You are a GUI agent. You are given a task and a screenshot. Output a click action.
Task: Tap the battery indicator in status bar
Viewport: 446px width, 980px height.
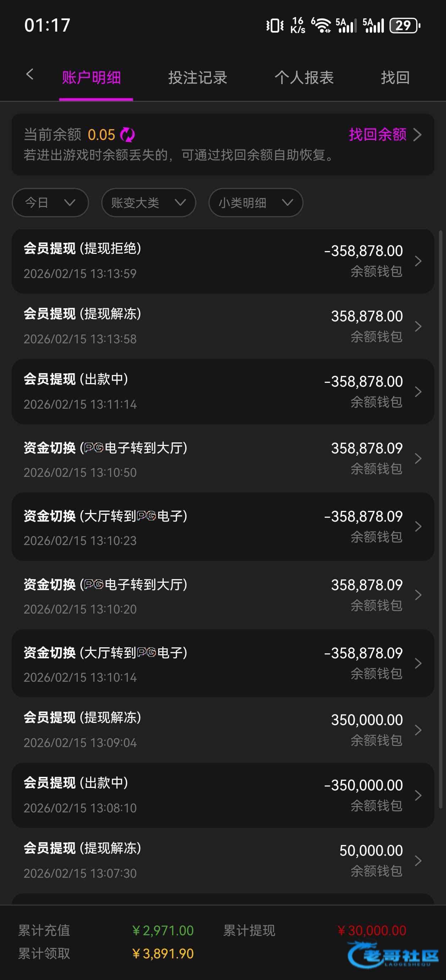(x=404, y=26)
